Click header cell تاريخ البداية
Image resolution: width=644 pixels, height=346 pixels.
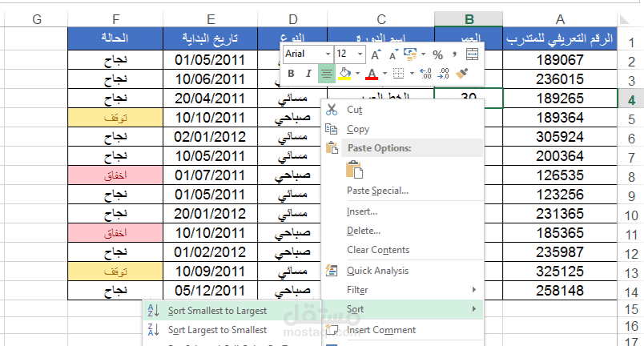click(x=210, y=38)
